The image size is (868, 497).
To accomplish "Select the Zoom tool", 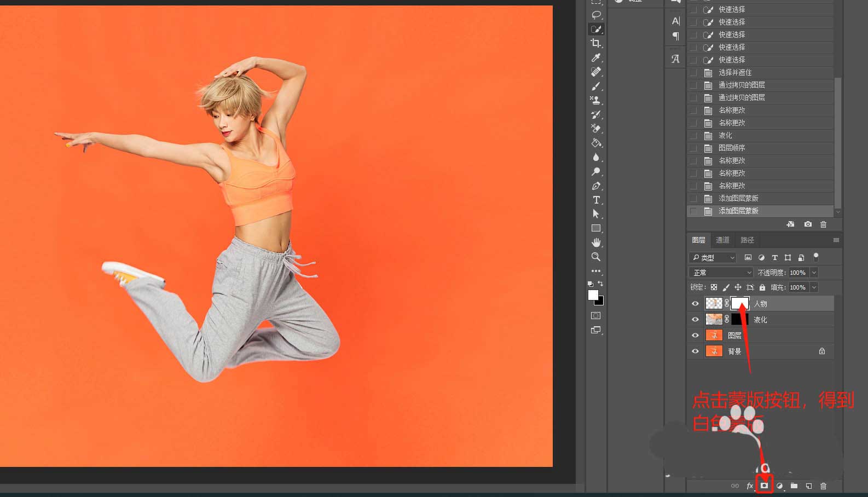I will [x=596, y=257].
